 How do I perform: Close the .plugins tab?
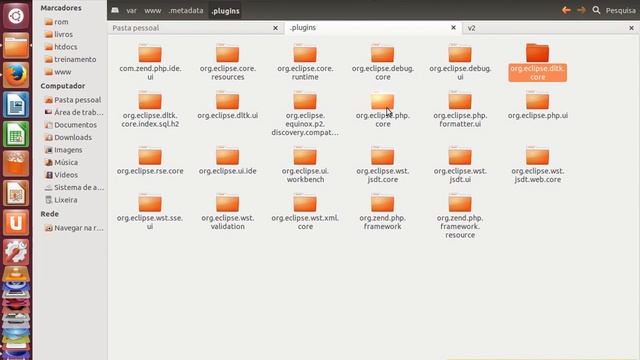pyautogui.click(x=453, y=27)
